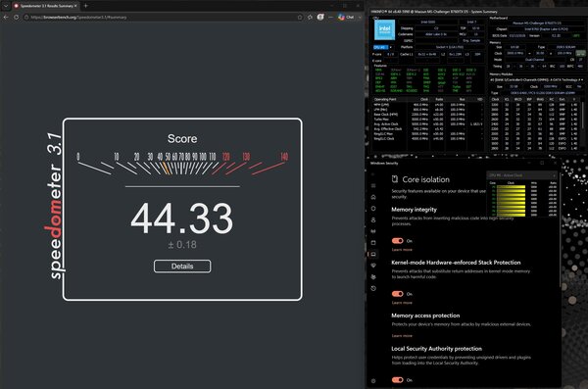This screenshot has width=588, height=389.
Task: Click the 44.33 score value
Action: (x=182, y=219)
